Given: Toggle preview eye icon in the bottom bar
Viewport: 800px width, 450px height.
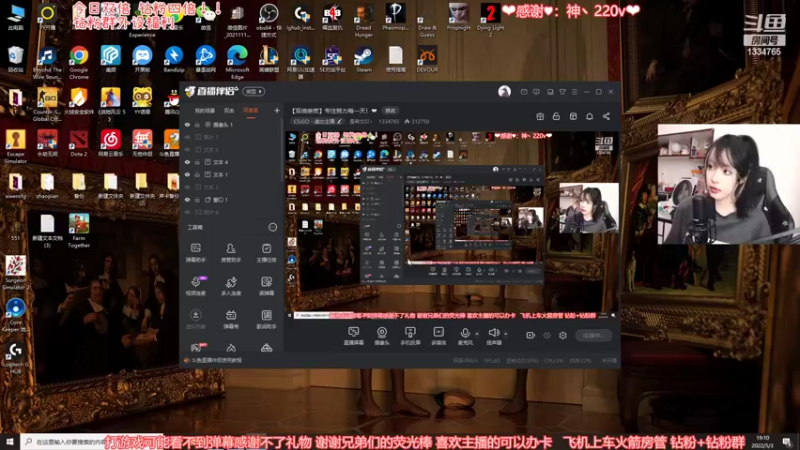Looking at the screenshot, I should click(x=547, y=335).
